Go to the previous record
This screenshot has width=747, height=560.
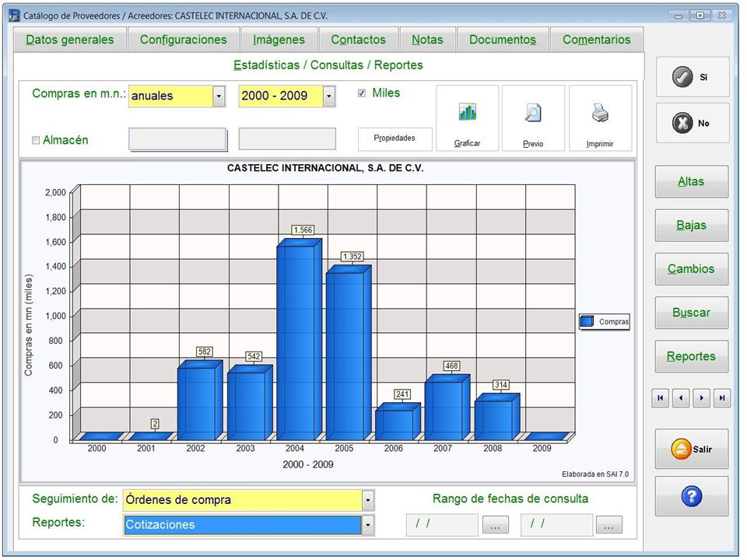pos(681,398)
